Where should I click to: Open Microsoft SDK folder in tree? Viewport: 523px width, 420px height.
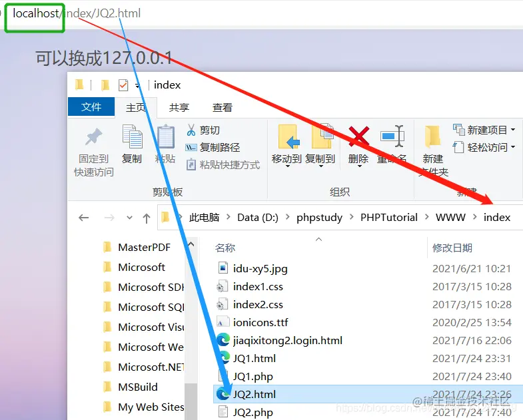(x=151, y=288)
